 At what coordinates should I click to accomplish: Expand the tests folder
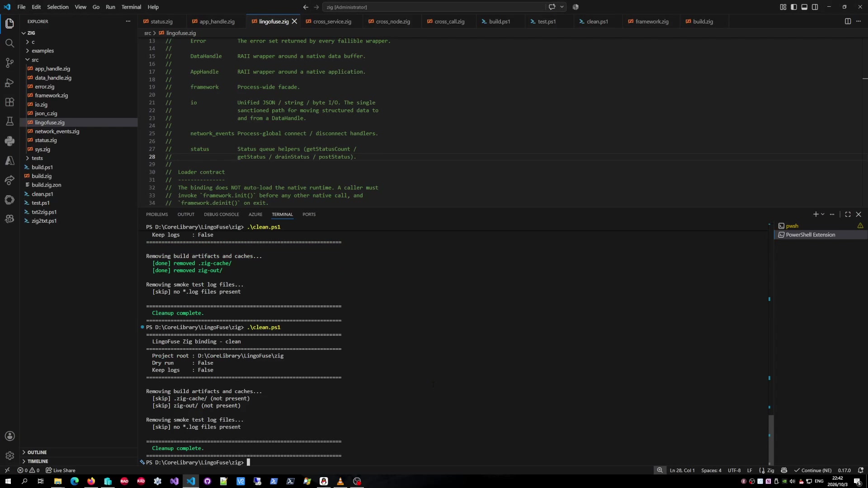coord(79,158)
